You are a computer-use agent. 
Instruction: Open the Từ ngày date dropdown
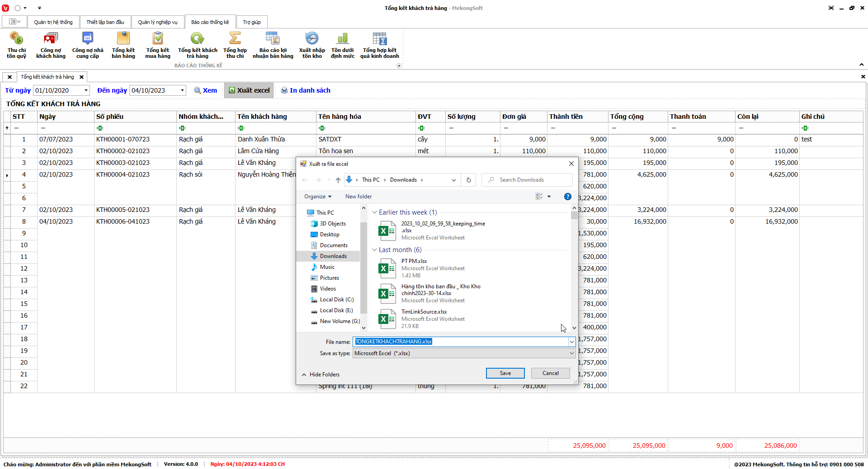coord(86,90)
